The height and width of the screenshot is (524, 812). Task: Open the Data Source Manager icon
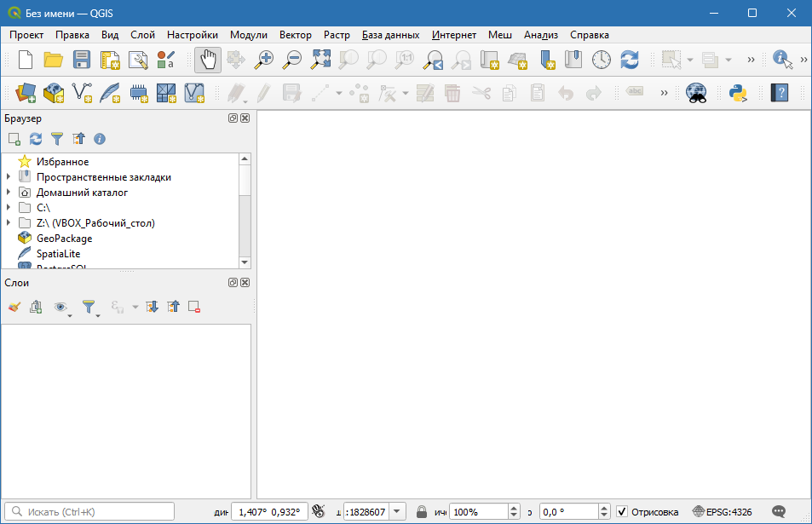26,93
